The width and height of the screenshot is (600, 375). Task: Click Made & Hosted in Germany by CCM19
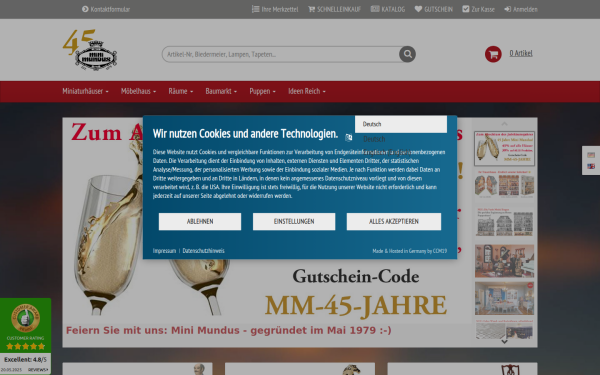pyautogui.click(x=409, y=251)
